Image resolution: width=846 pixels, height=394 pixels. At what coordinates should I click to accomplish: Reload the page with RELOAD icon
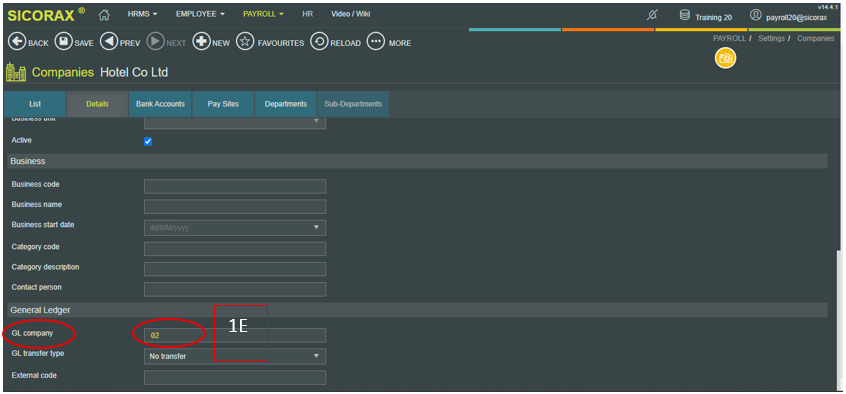click(319, 42)
